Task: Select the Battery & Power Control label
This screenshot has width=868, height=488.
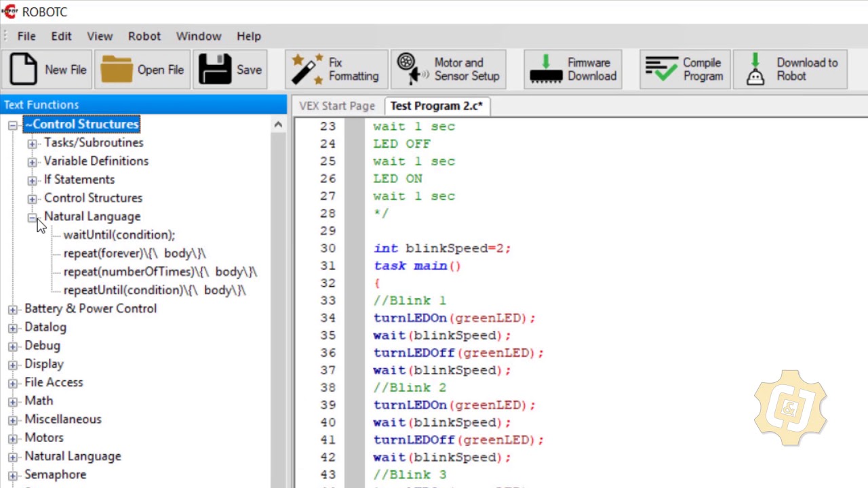Action: coord(90,308)
